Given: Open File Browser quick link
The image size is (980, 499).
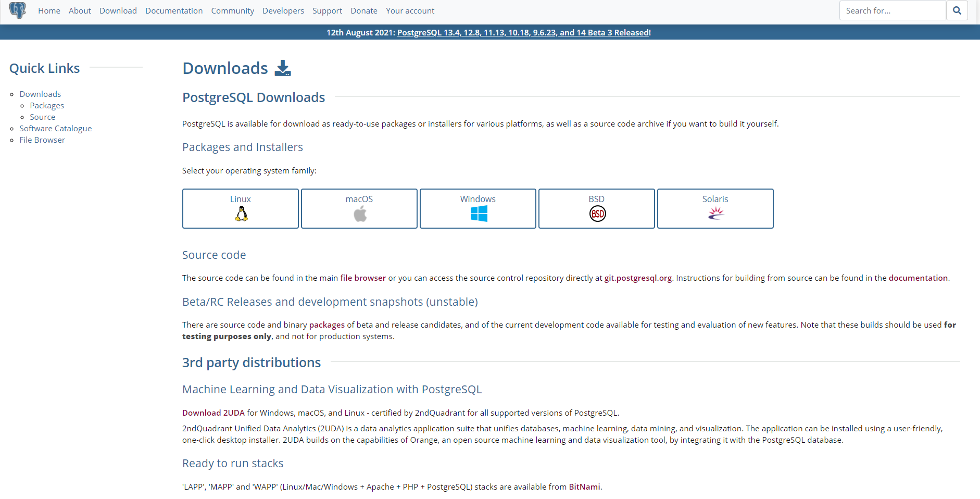Looking at the screenshot, I should tap(42, 140).
